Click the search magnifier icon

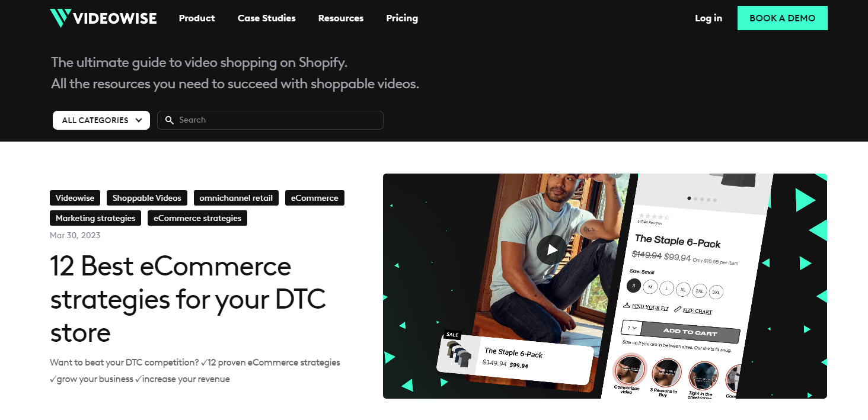(170, 120)
